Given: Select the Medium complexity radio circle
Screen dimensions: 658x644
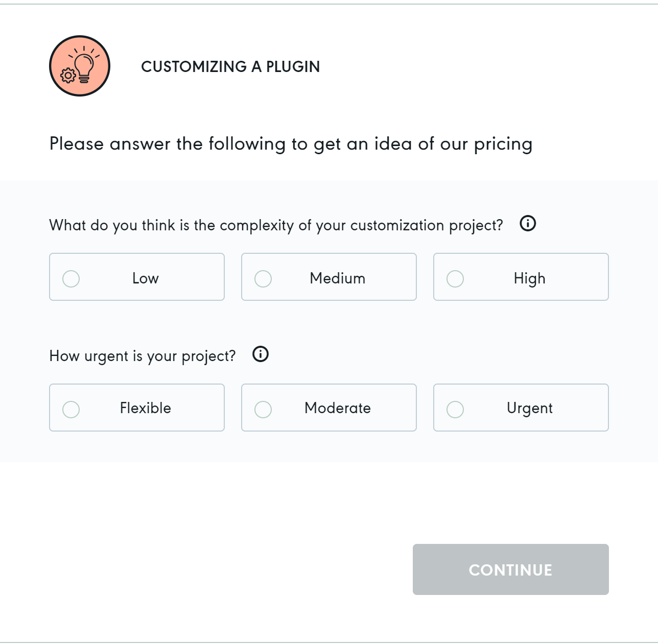Looking at the screenshot, I should coord(263,279).
